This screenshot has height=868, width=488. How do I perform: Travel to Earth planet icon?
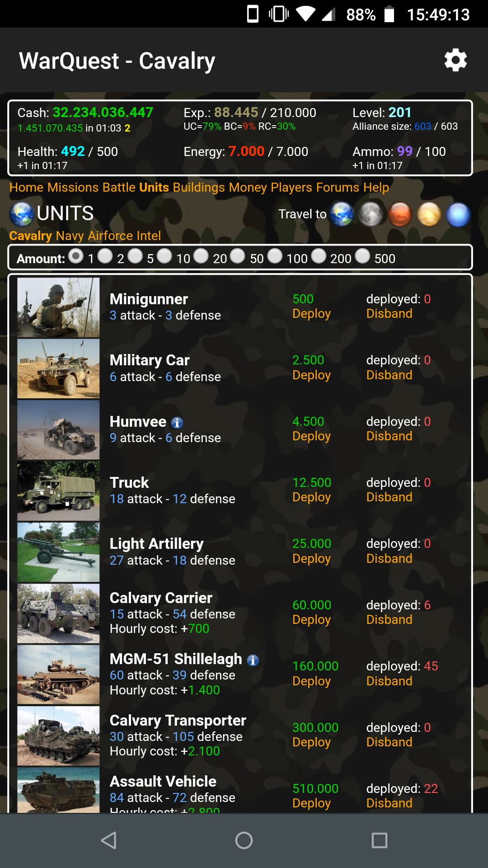pyautogui.click(x=342, y=214)
